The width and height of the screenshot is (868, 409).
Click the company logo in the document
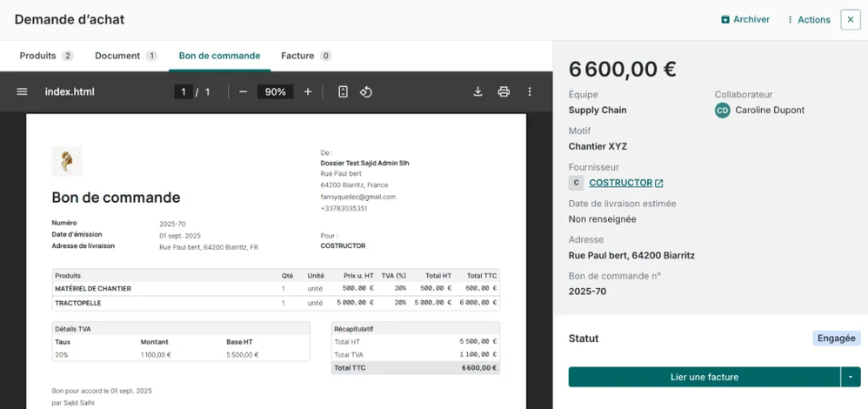pyautogui.click(x=67, y=161)
